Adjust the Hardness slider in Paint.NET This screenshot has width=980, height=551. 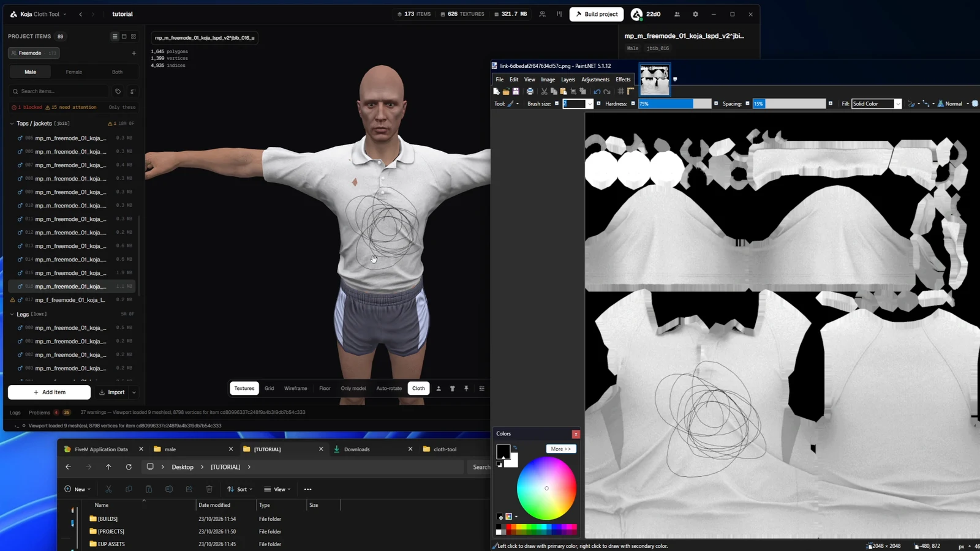pos(674,103)
